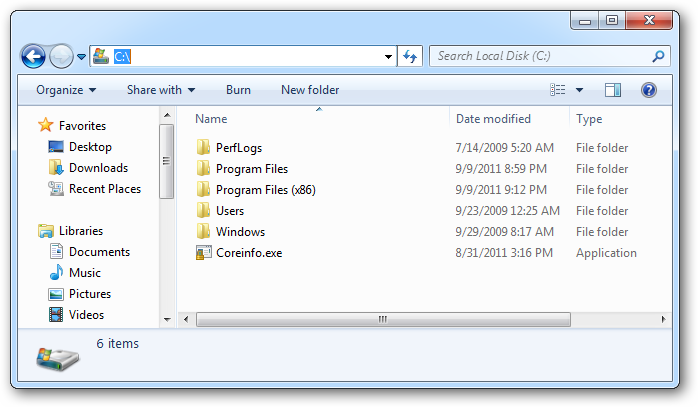Viewport: 698px width, 407px height.
Task: Click the Coreinfo.exe file name
Action: [249, 253]
